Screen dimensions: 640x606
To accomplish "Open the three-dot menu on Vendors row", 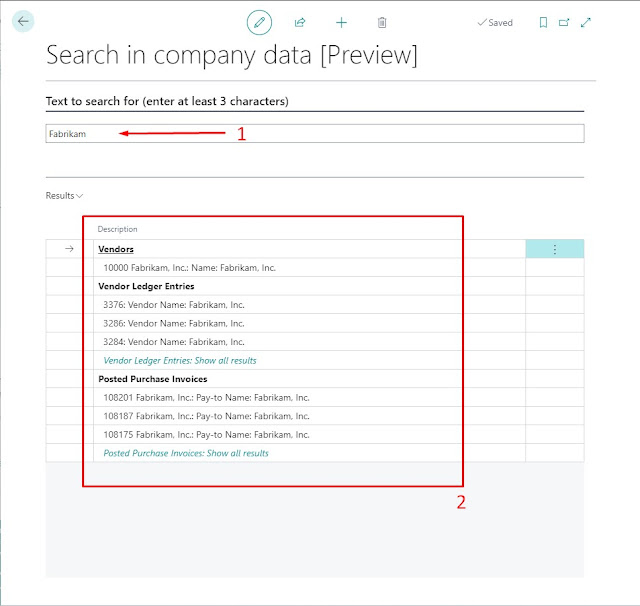I will [x=555, y=249].
